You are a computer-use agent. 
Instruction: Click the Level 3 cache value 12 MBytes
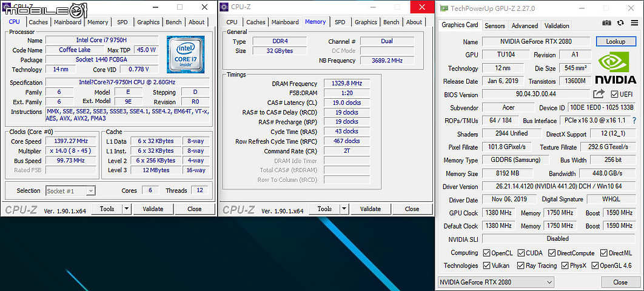click(155, 170)
